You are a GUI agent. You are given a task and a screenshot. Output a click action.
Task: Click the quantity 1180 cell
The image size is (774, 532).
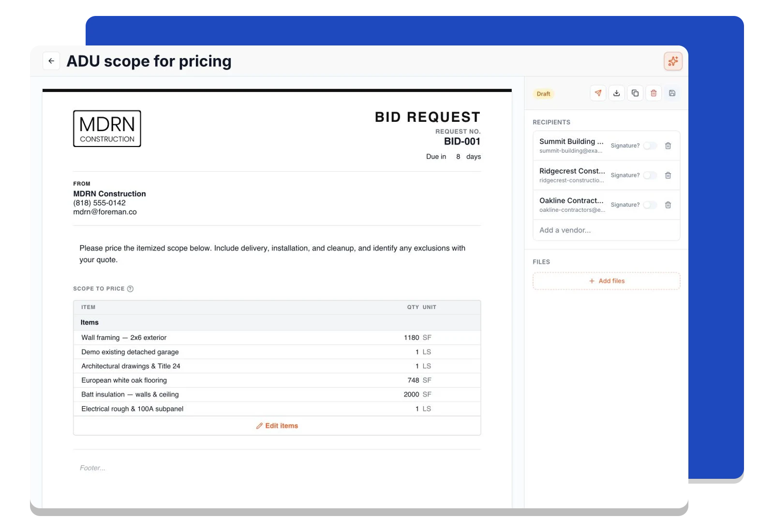coord(411,338)
